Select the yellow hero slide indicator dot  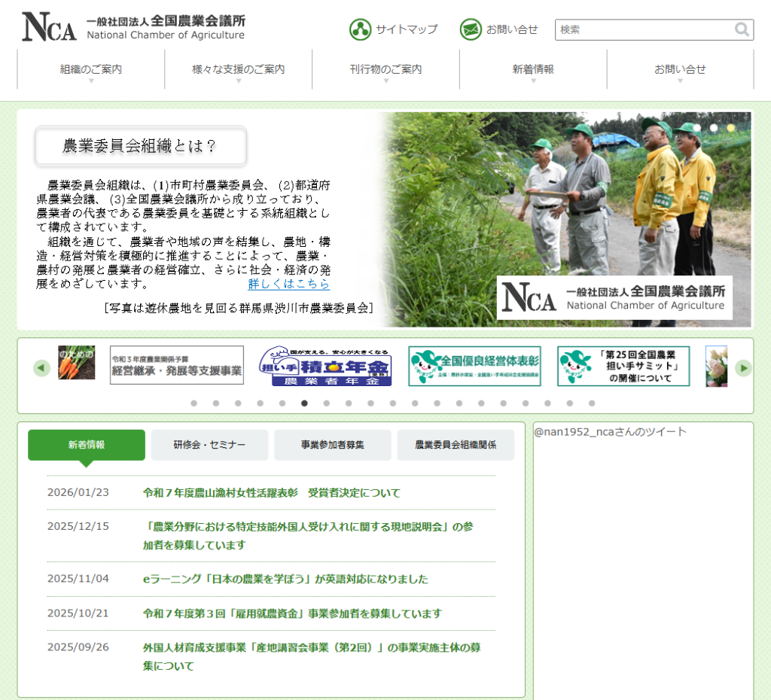click(730, 128)
